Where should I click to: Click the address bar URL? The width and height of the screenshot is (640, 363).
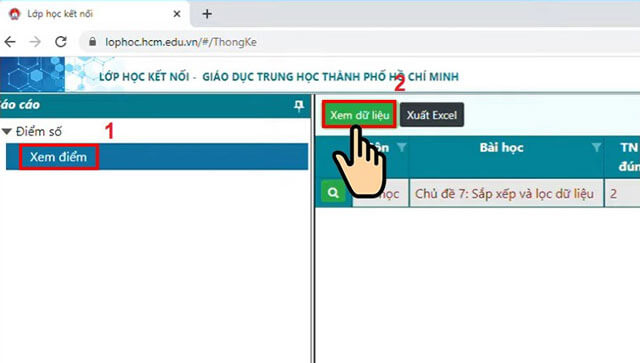click(x=181, y=42)
